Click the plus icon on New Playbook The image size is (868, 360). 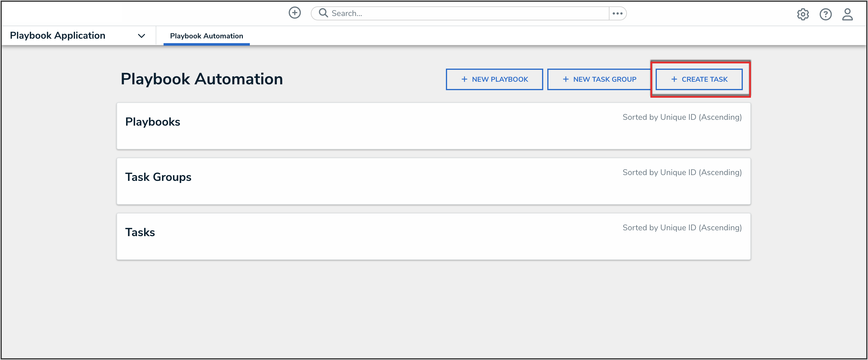[x=464, y=79]
